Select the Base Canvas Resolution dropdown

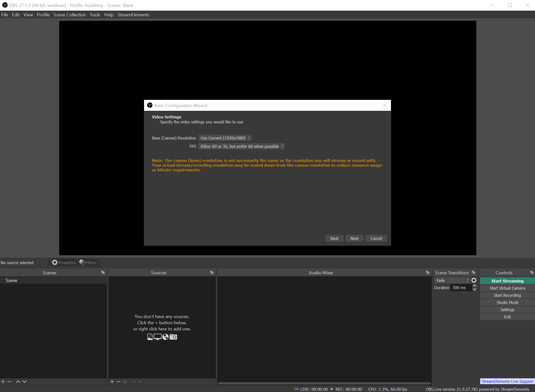click(x=225, y=138)
